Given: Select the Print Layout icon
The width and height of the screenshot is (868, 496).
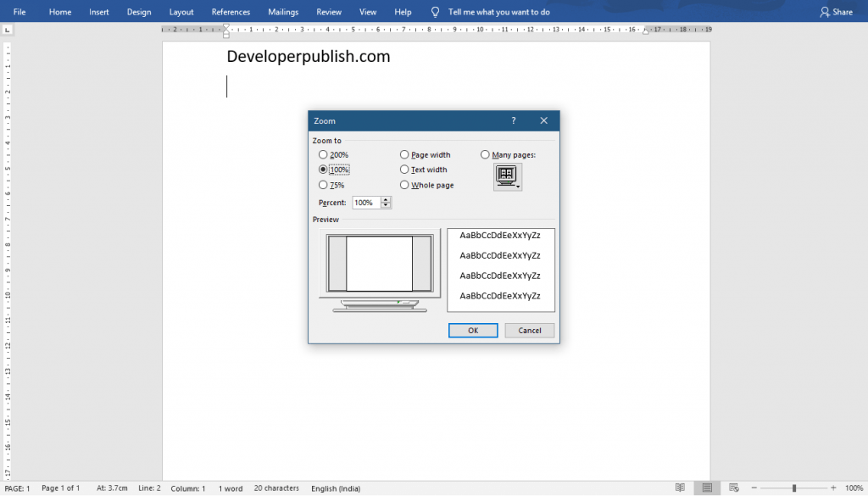Looking at the screenshot, I should point(707,488).
